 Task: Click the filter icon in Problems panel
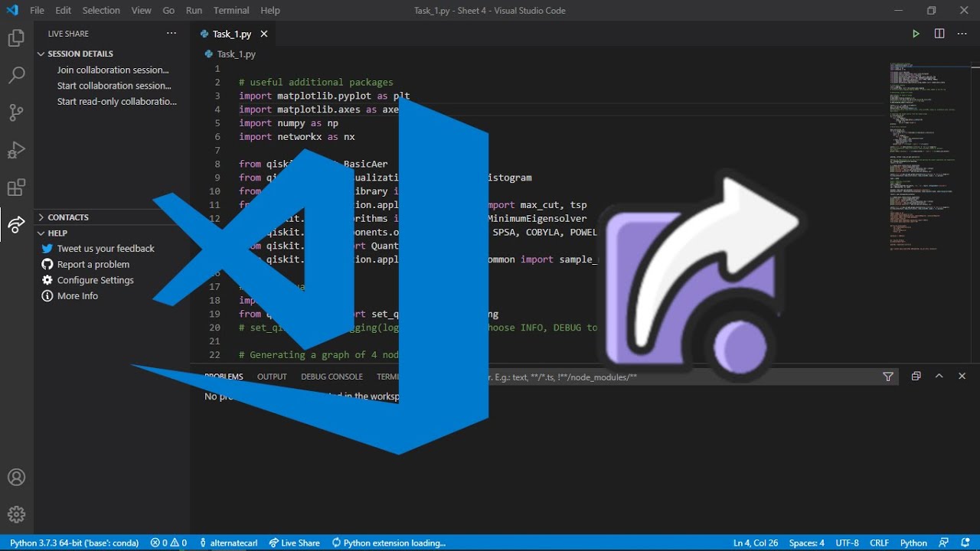(888, 377)
